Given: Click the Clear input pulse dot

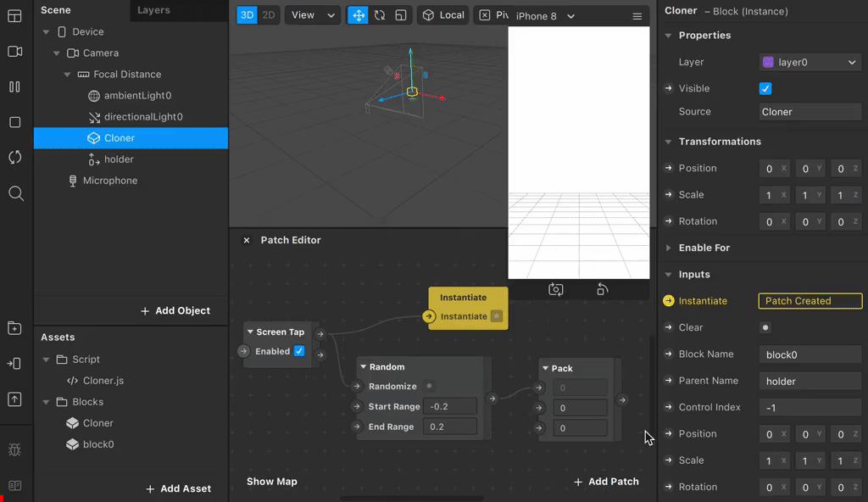Looking at the screenshot, I should click(x=765, y=327).
